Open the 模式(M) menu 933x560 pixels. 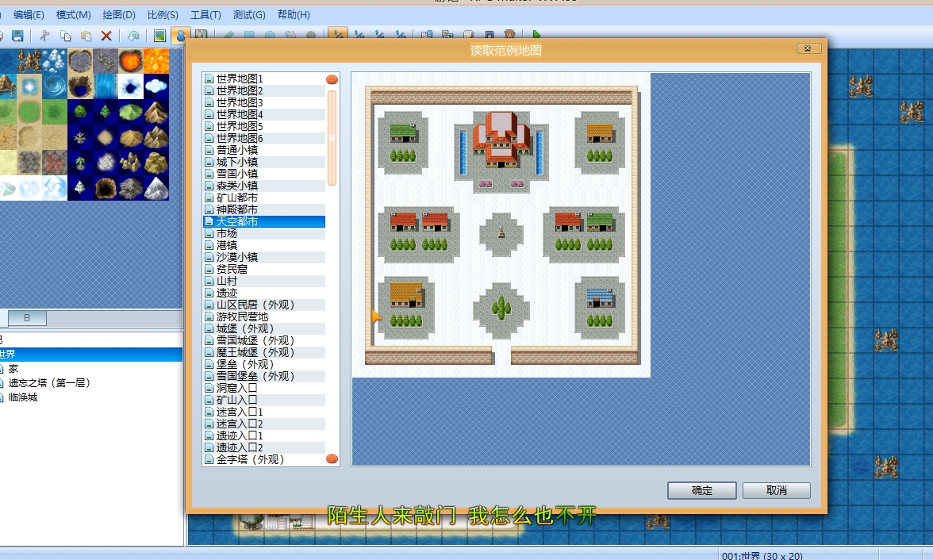coord(73,15)
